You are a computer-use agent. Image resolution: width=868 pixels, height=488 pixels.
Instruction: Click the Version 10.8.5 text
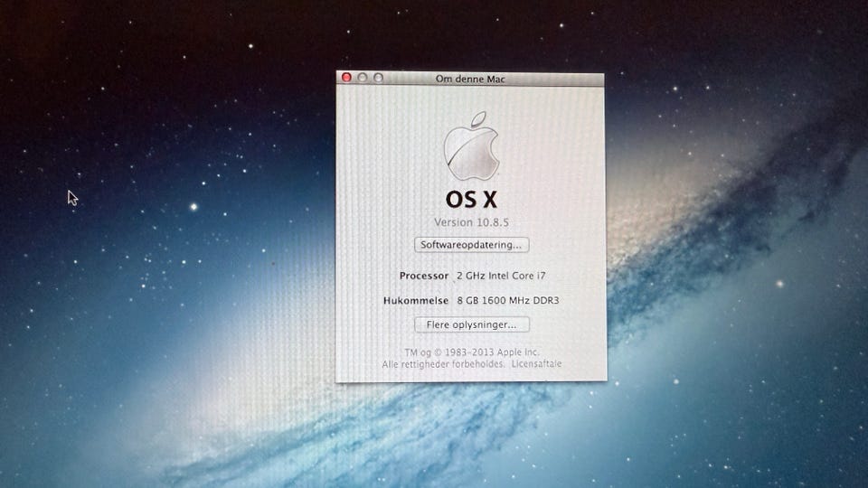point(471,222)
